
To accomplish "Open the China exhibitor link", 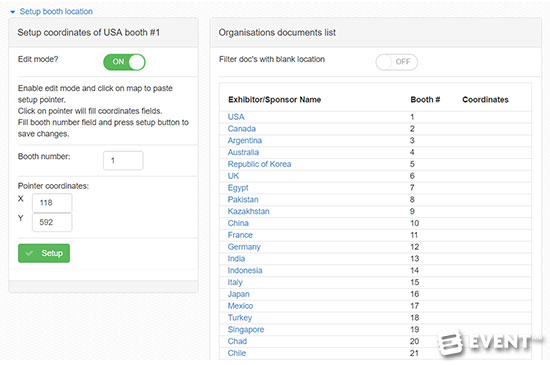I will (238, 223).
